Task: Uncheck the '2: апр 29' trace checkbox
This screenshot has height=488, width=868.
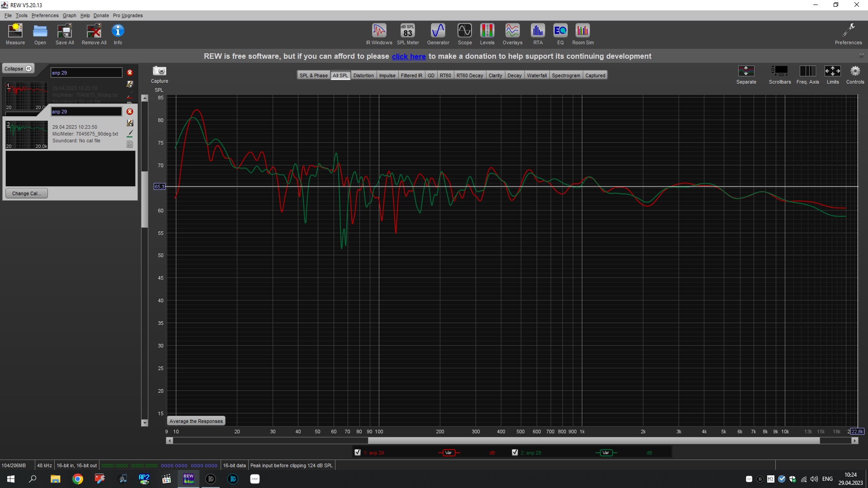Action: click(x=515, y=452)
